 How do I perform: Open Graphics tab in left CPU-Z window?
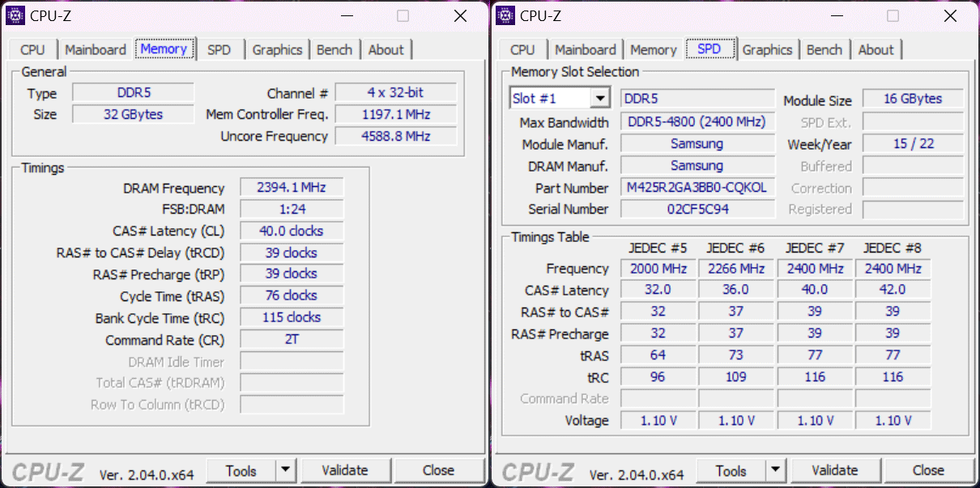277,49
